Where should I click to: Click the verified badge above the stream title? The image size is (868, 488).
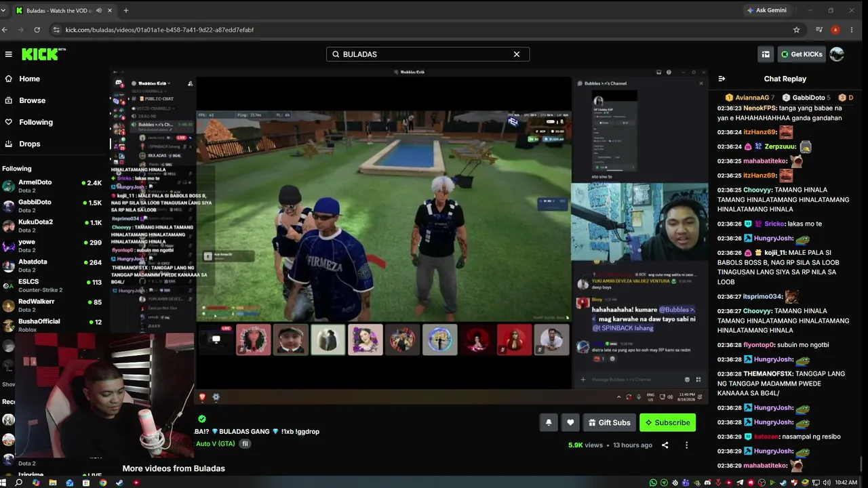click(x=201, y=419)
